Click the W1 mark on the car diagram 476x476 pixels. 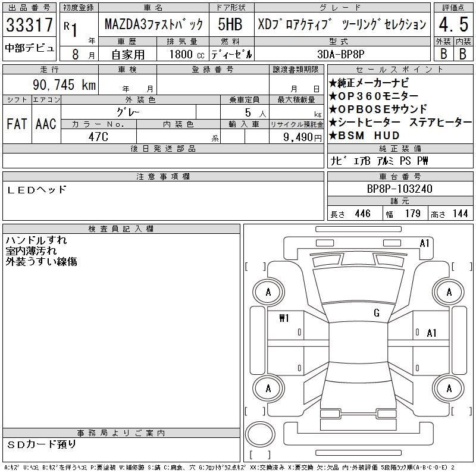[x=284, y=318]
